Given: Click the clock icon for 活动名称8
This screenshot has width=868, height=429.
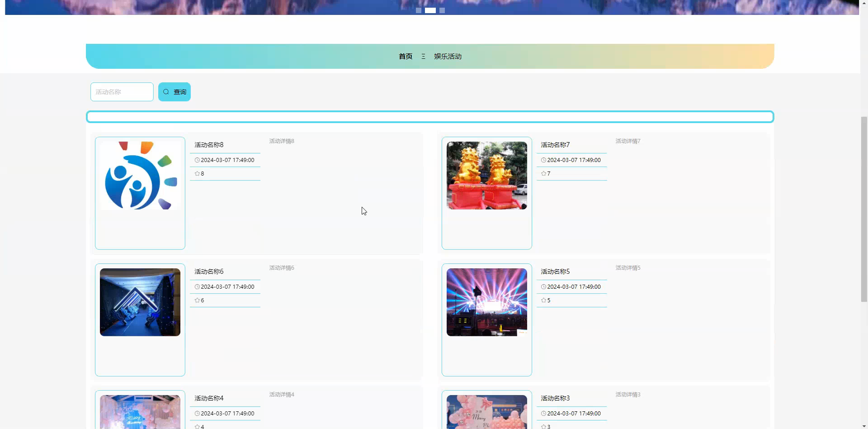Looking at the screenshot, I should (x=197, y=160).
